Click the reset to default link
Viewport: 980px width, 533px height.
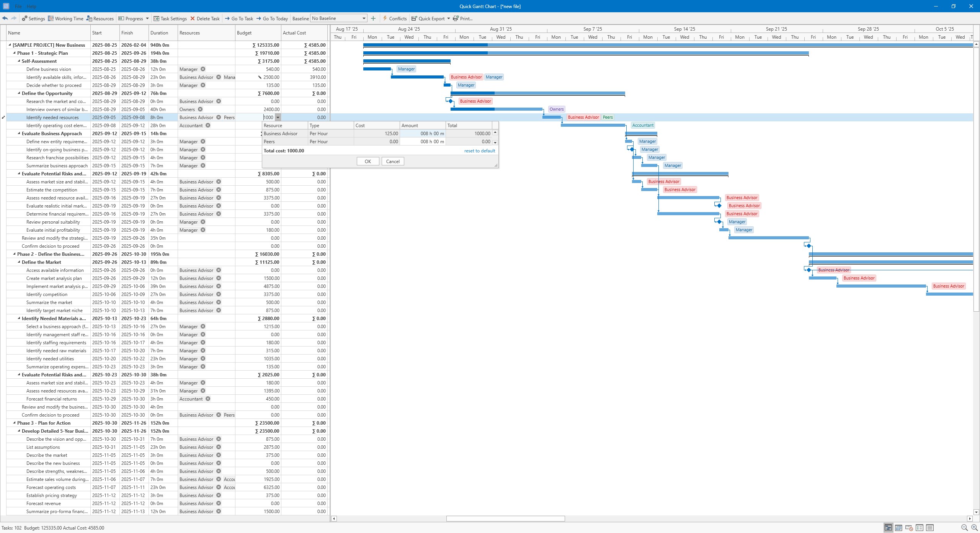point(479,151)
